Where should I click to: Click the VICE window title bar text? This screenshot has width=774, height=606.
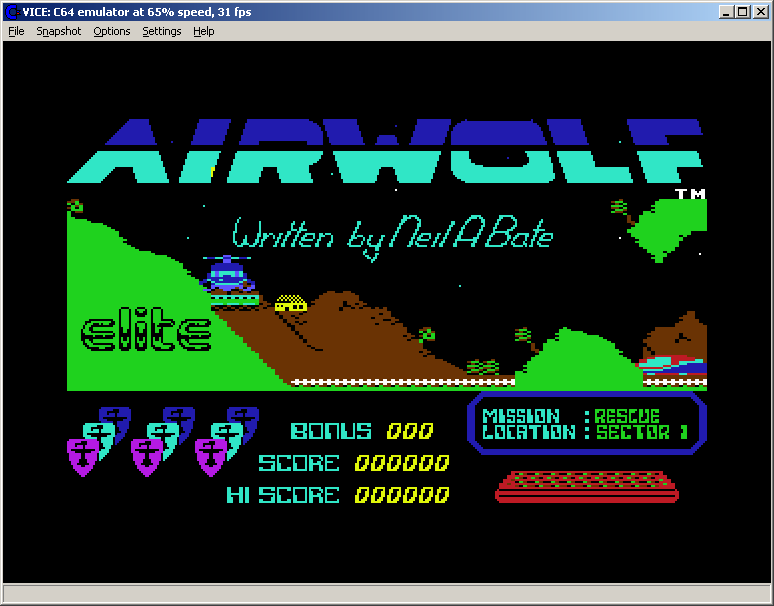point(137,12)
